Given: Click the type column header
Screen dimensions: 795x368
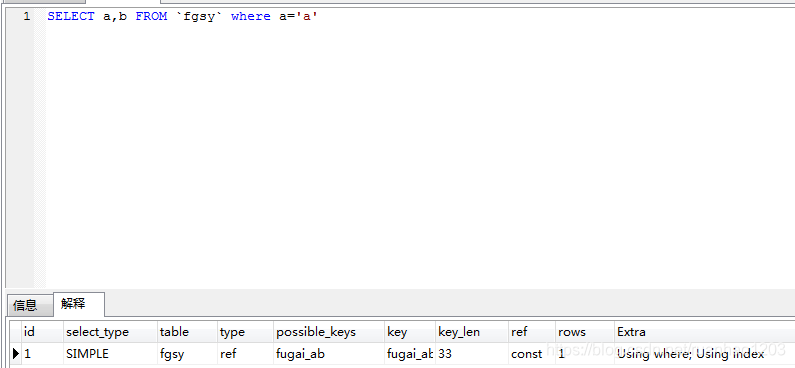Looking at the screenshot, I should pyautogui.click(x=245, y=332).
